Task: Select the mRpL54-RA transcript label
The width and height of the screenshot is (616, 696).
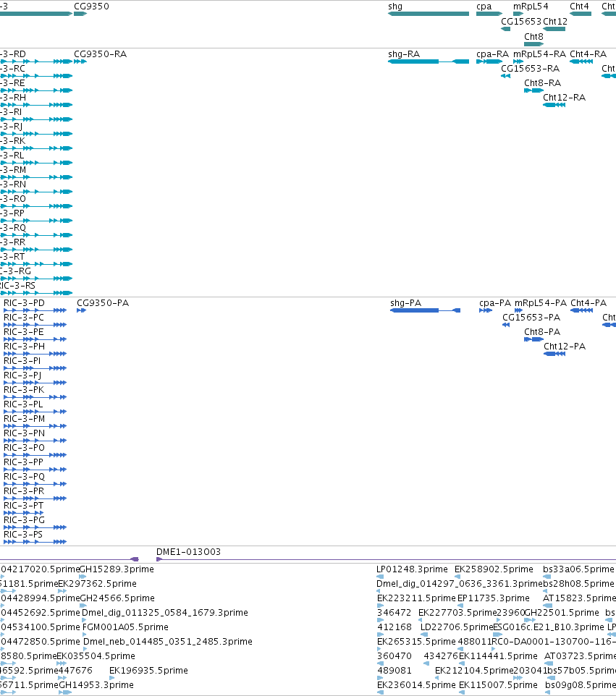Action: [539, 54]
